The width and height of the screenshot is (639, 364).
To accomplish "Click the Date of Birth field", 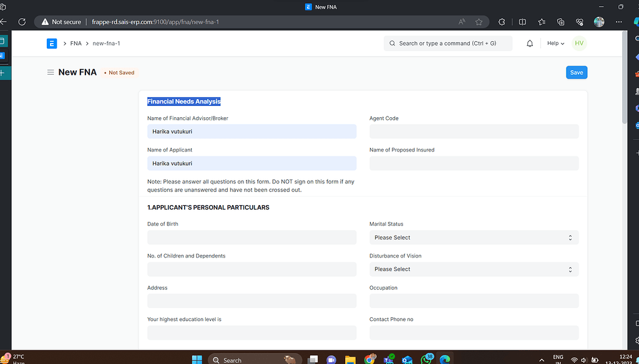I will [251, 237].
